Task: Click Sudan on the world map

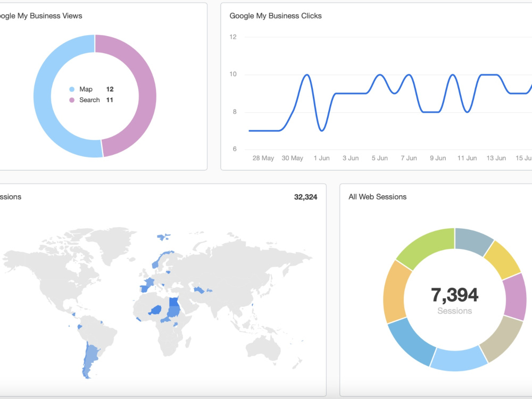Action: click(173, 311)
